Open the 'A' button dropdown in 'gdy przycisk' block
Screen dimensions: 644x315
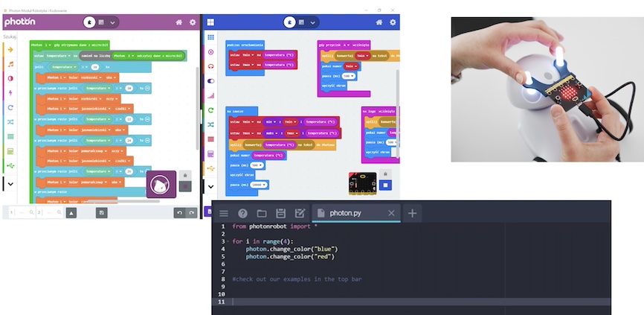[347, 45]
